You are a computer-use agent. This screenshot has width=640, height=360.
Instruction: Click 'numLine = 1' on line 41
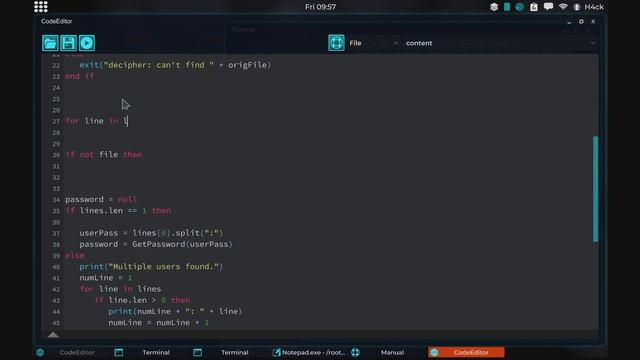pyautogui.click(x=106, y=278)
